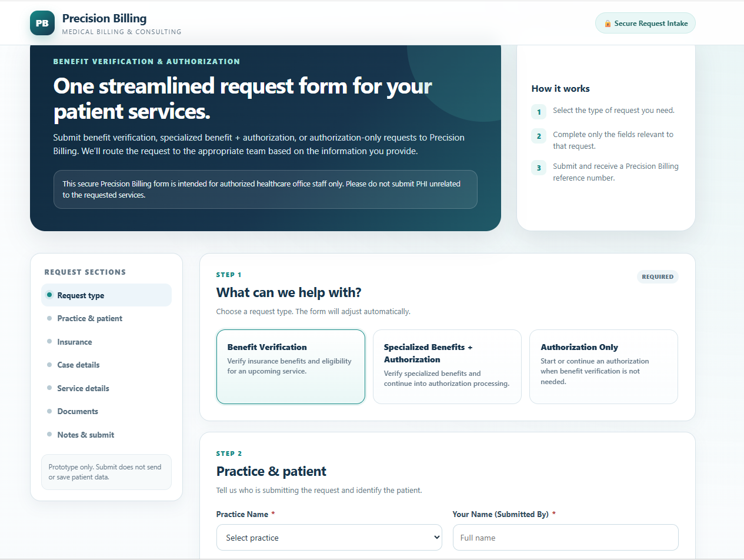The width and height of the screenshot is (744, 560).
Task: Click the authorized staff PHI notice
Action: coord(265,189)
